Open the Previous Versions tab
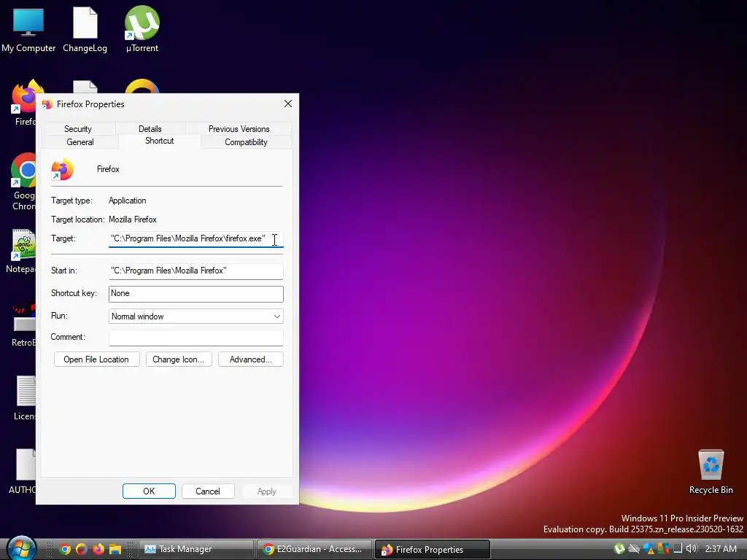Viewport: 747px width, 560px height. (239, 129)
